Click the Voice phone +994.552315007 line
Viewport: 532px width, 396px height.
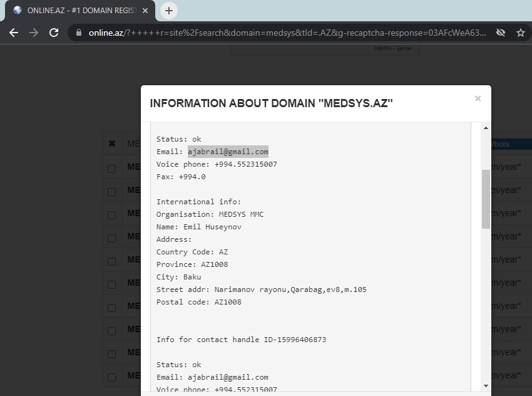pos(217,164)
